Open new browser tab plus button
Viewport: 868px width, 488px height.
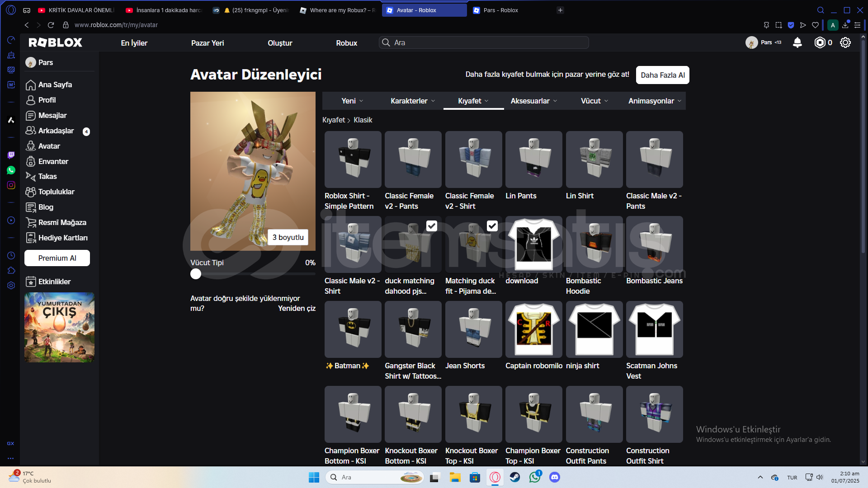tap(560, 10)
